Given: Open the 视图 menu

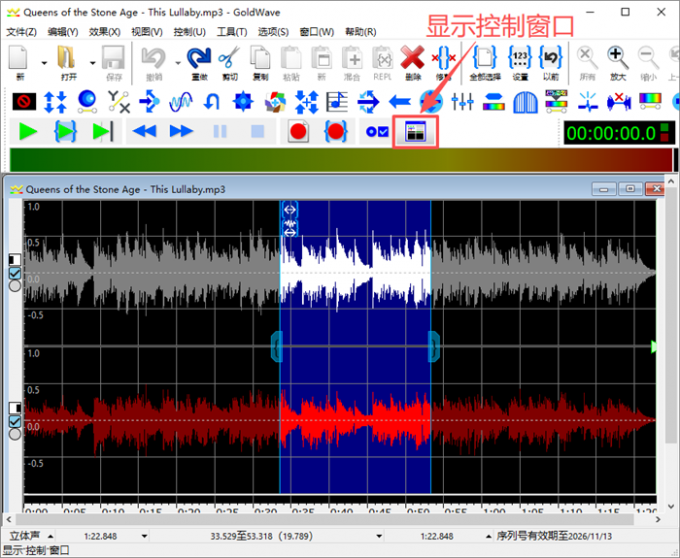Looking at the screenshot, I should (147, 32).
